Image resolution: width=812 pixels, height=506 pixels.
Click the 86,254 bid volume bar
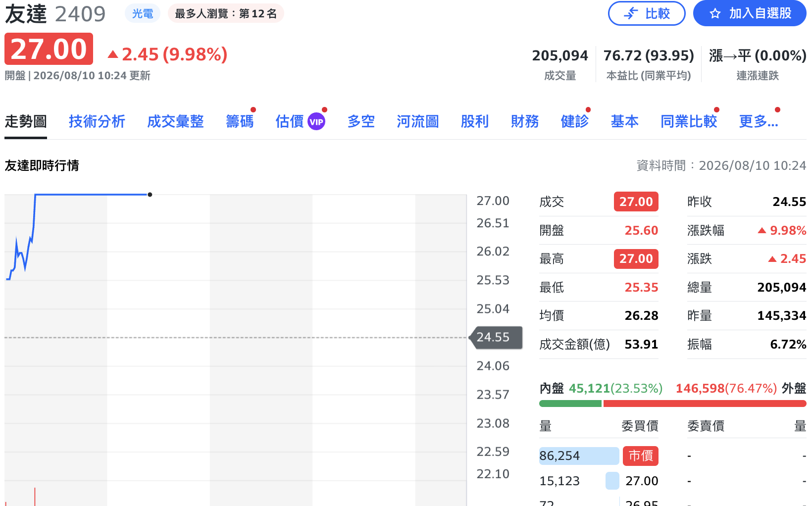click(x=579, y=455)
